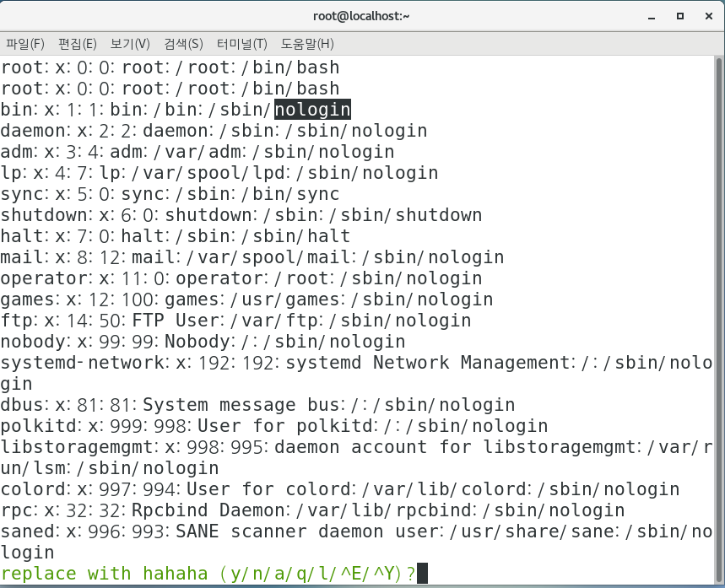Click the terminal cursor block after prompt

[422, 573]
